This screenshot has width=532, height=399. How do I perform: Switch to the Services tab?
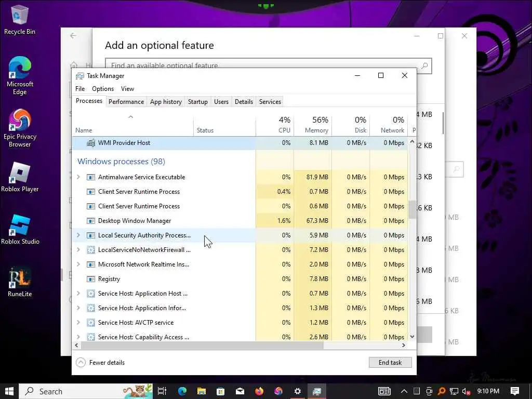pos(270,102)
